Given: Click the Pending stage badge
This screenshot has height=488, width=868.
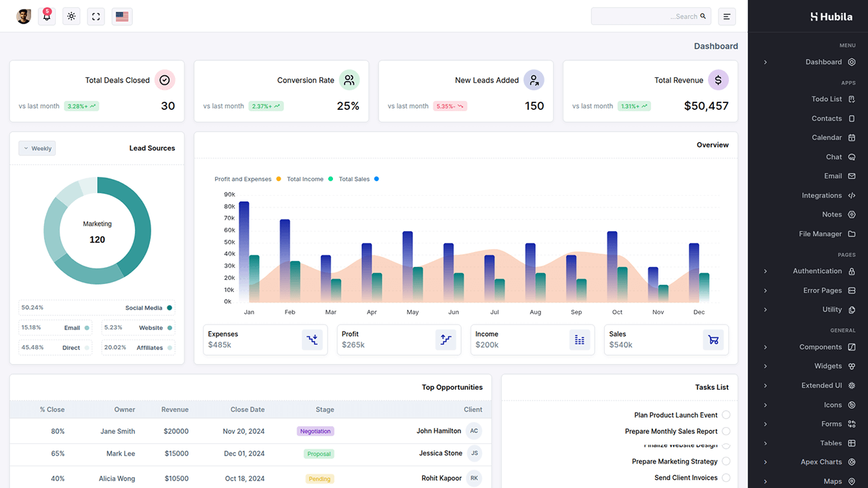Looking at the screenshot, I should [319, 479].
